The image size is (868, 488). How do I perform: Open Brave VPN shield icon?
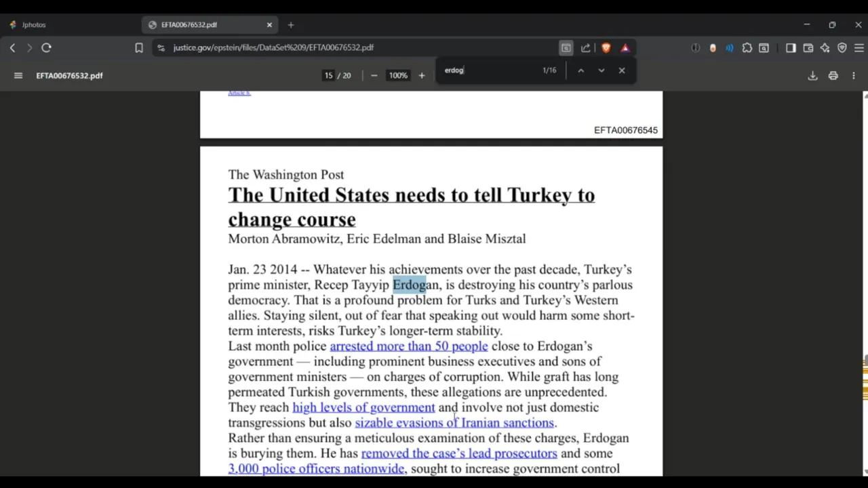pyautogui.click(x=842, y=47)
